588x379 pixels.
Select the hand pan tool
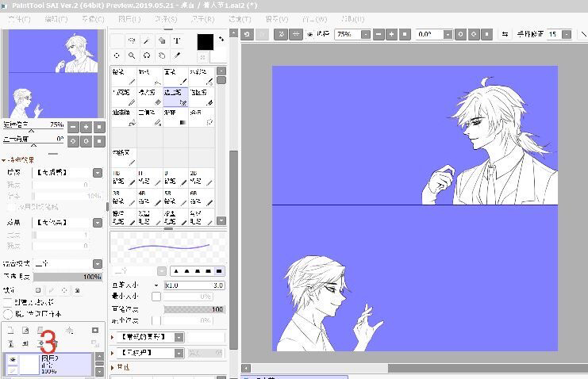click(162, 56)
